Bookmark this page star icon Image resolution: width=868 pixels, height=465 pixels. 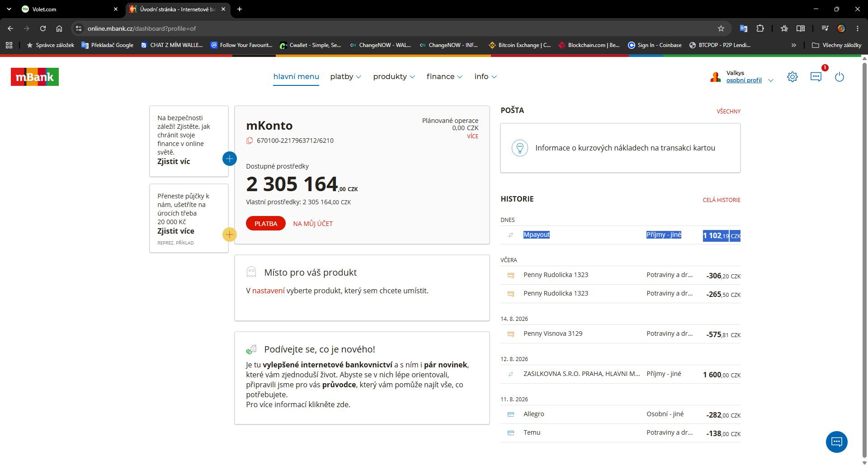tap(721, 28)
